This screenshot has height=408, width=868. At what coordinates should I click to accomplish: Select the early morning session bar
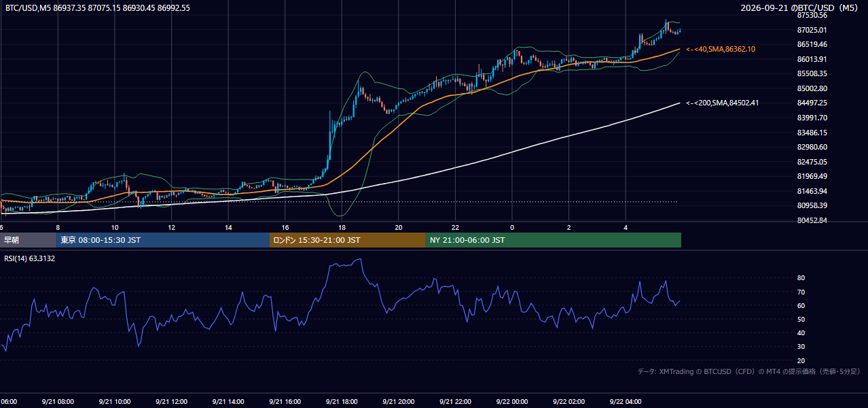(x=28, y=240)
